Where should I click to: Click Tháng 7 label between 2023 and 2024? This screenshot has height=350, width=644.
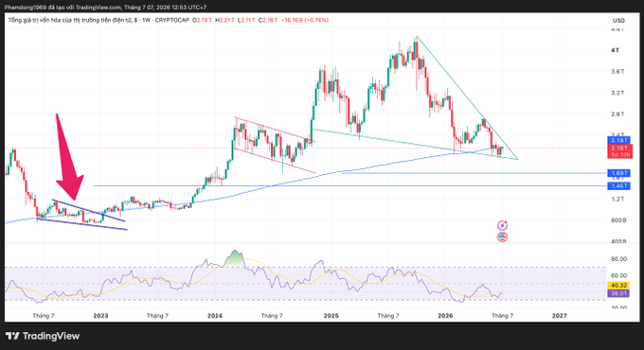tap(158, 316)
